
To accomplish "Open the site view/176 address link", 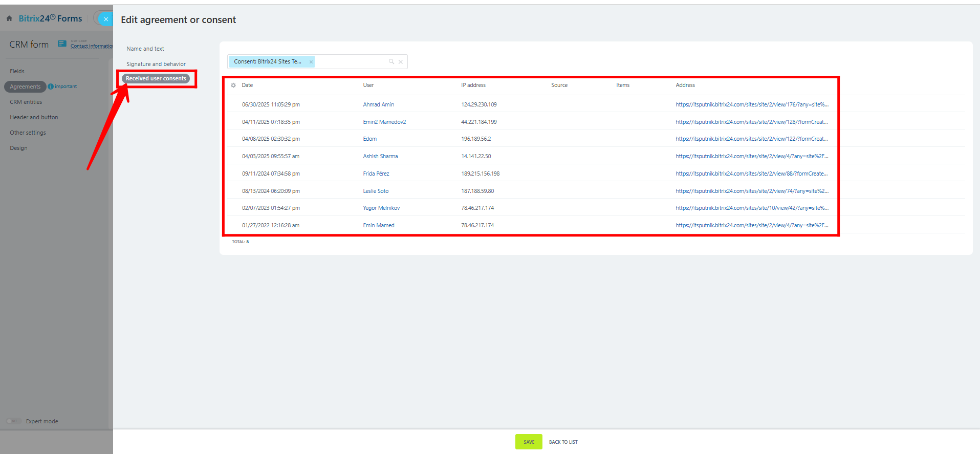I will (752, 104).
